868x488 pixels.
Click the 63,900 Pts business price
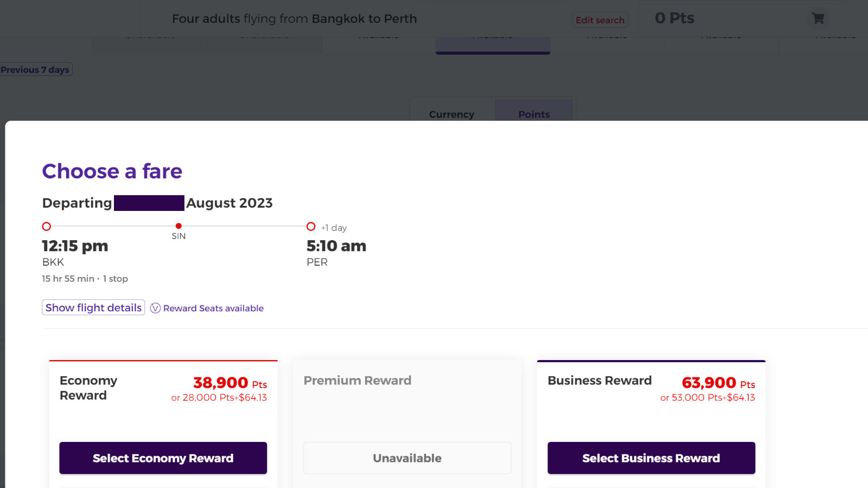[x=718, y=383]
